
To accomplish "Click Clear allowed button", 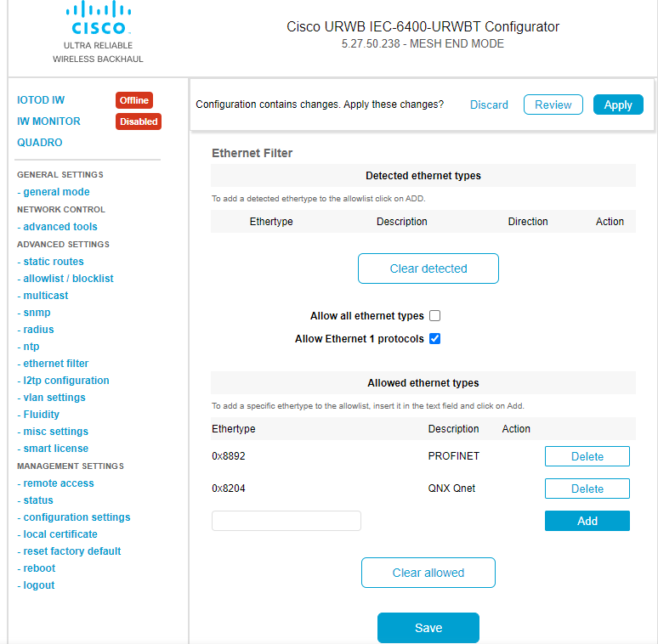I will pyautogui.click(x=428, y=573).
